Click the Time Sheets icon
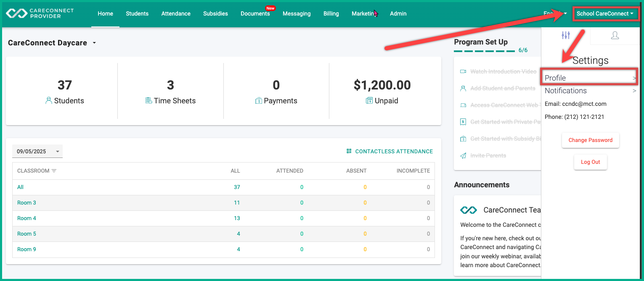Viewport: 644px width, 281px height. [x=148, y=101]
